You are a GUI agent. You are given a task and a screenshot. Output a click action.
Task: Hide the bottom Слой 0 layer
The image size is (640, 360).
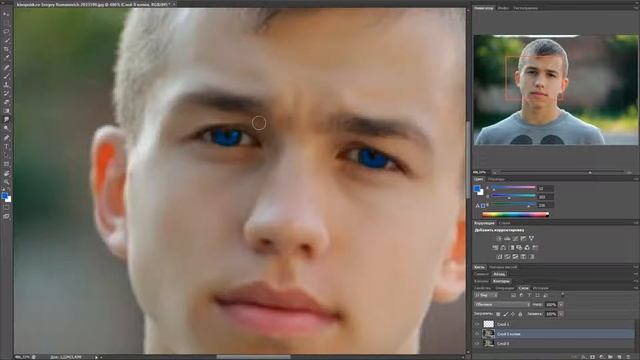(477, 344)
